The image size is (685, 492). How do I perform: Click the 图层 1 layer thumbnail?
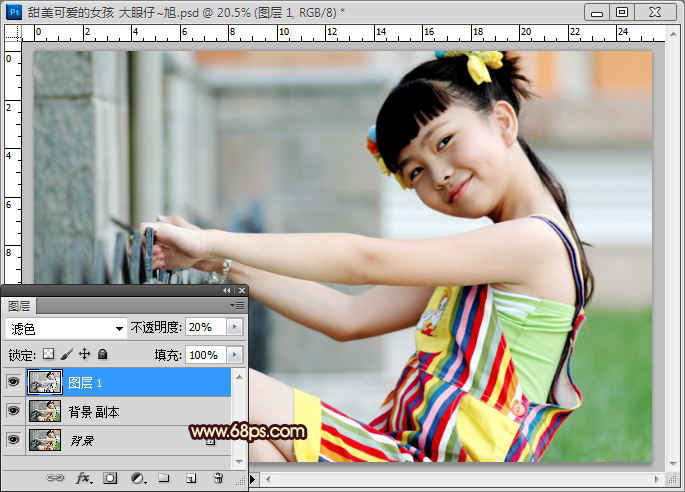45,382
